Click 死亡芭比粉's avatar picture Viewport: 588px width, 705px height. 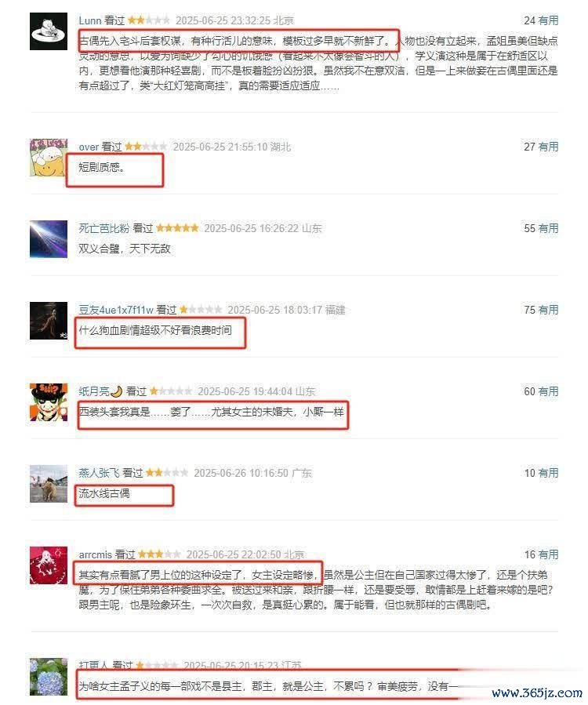pyautogui.click(x=49, y=239)
